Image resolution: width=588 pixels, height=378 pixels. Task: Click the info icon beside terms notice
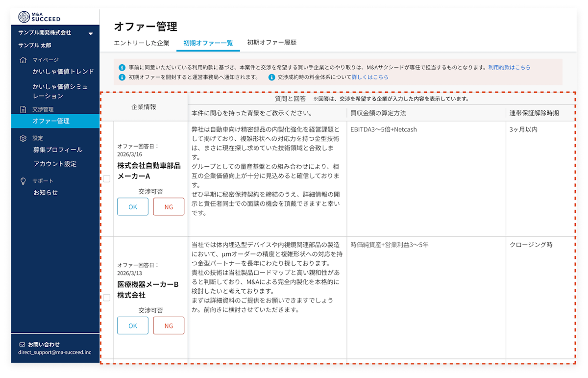122,67
